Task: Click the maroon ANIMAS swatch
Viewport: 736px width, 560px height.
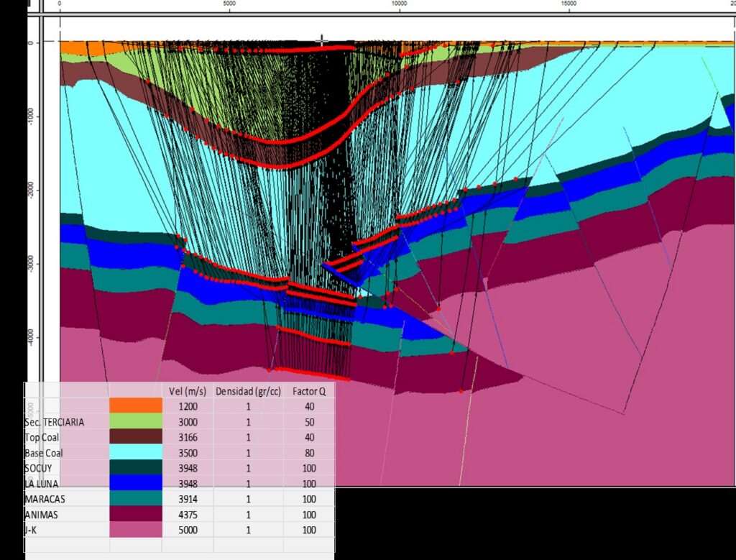Action: click(x=136, y=515)
